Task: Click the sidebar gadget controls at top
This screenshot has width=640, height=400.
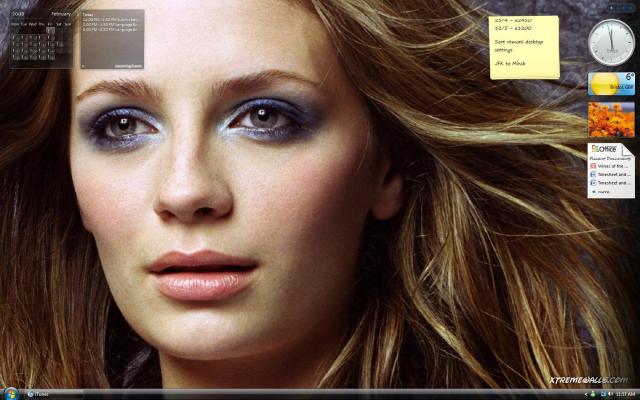Action: coord(621,8)
